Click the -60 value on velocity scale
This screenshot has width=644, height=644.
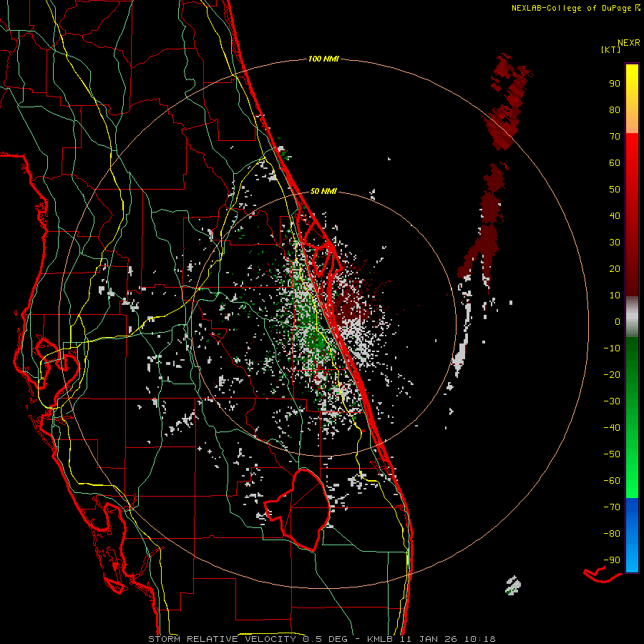[612, 481]
